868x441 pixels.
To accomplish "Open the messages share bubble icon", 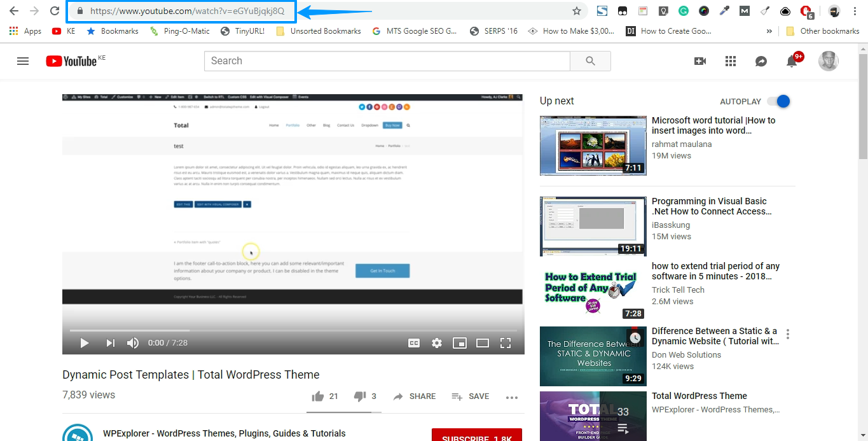I will (x=761, y=61).
